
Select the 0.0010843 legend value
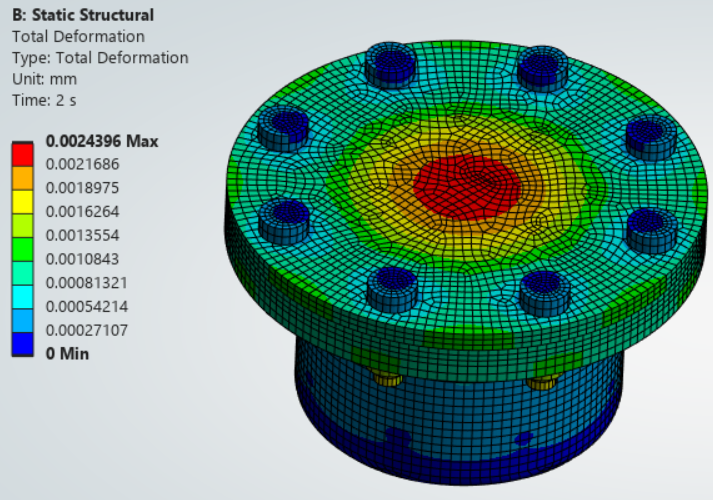pyautogui.click(x=82, y=259)
